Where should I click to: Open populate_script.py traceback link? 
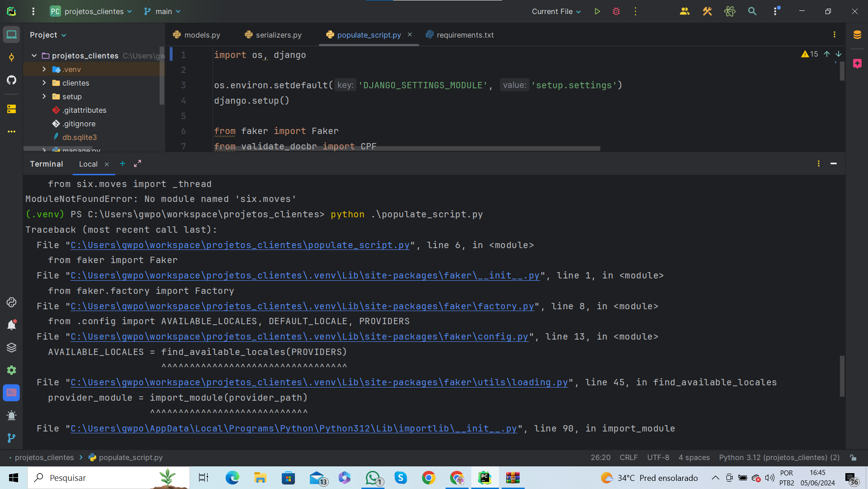[x=240, y=245]
